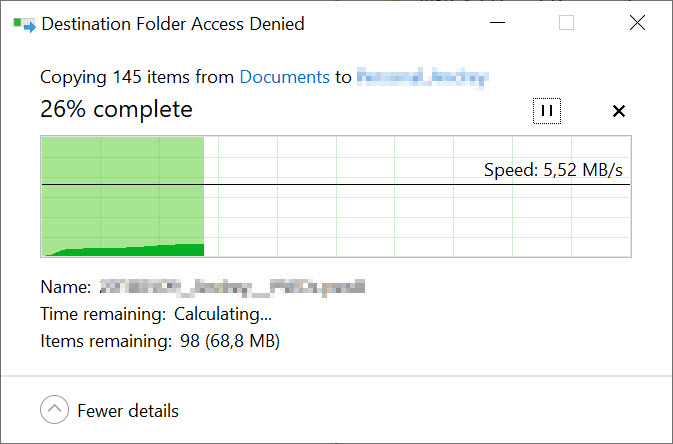673x444 pixels.
Task: Click the file copy icon in the title bar
Action: pos(24,24)
